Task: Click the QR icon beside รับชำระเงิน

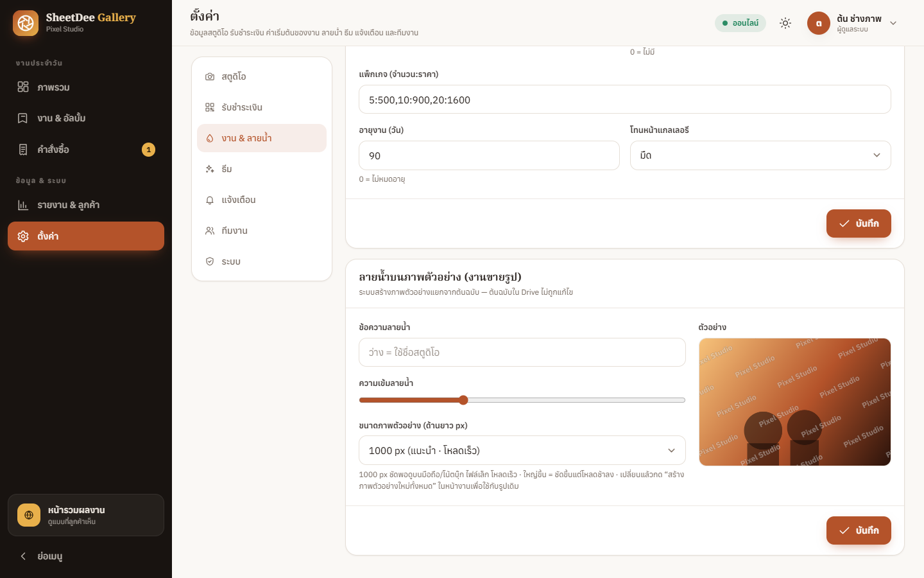Action: pos(210,107)
